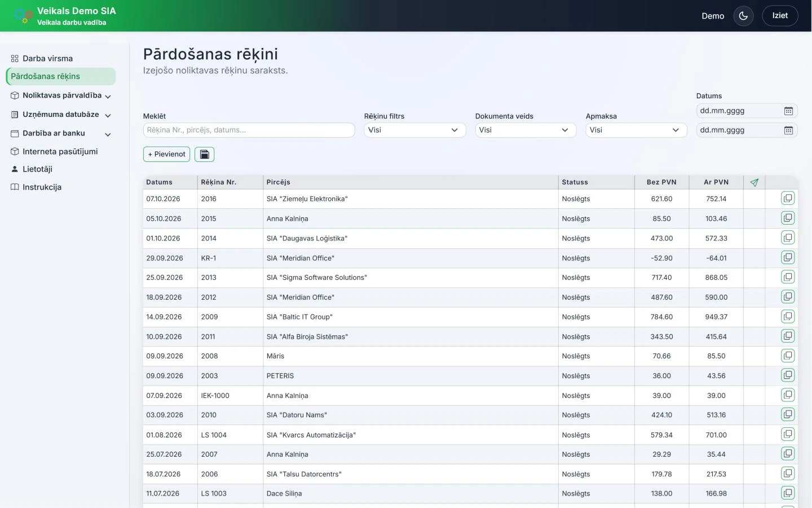Open the calendar picker in the first date field
The width and height of the screenshot is (812, 508).
point(788,111)
